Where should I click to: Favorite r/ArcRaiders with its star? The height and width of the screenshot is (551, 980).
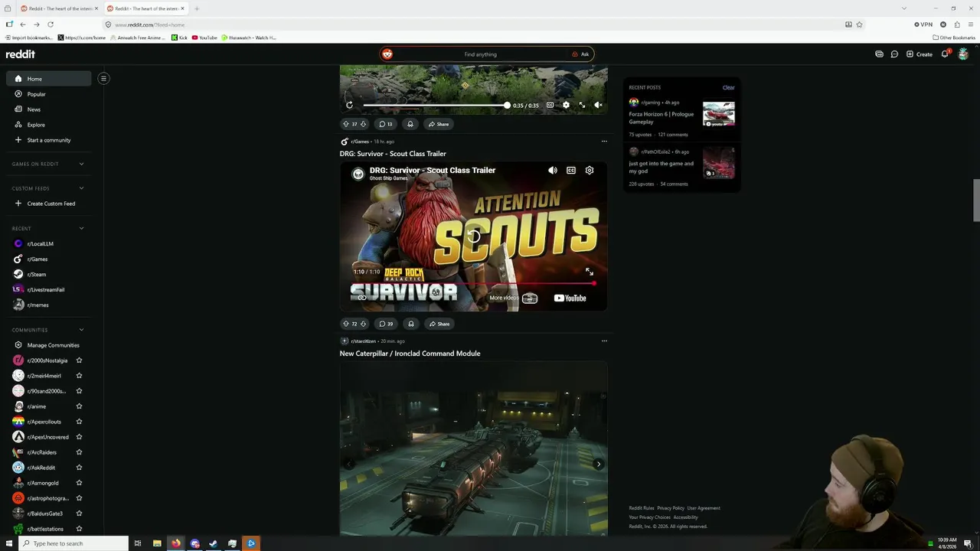pyautogui.click(x=79, y=452)
